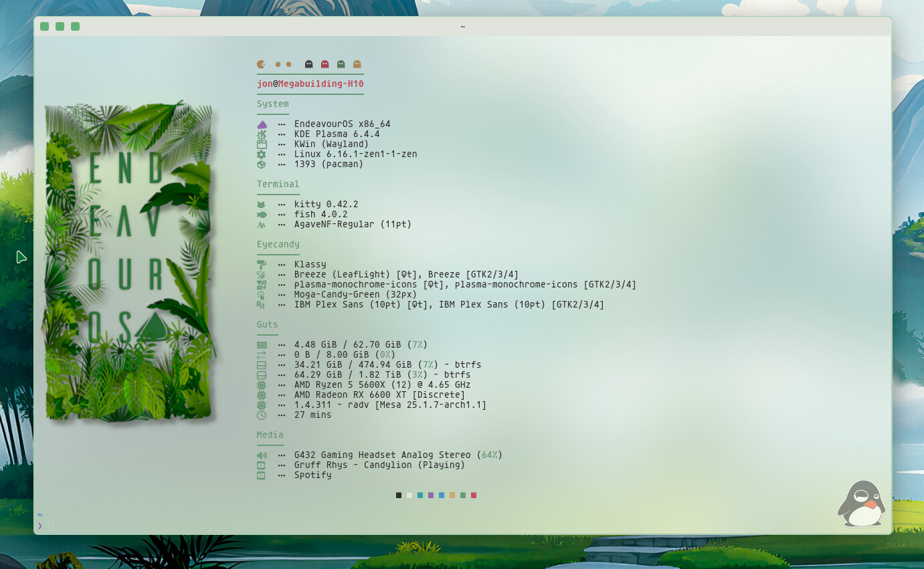924x569 pixels.
Task: Click the Terminal section heading
Action: pyautogui.click(x=278, y=184)
